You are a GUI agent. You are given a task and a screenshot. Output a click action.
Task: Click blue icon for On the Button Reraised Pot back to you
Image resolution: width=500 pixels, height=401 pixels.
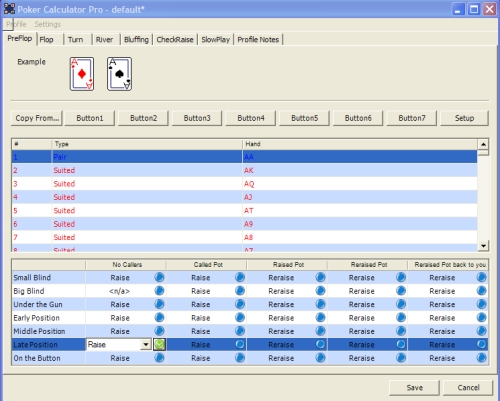coord(481,358)
